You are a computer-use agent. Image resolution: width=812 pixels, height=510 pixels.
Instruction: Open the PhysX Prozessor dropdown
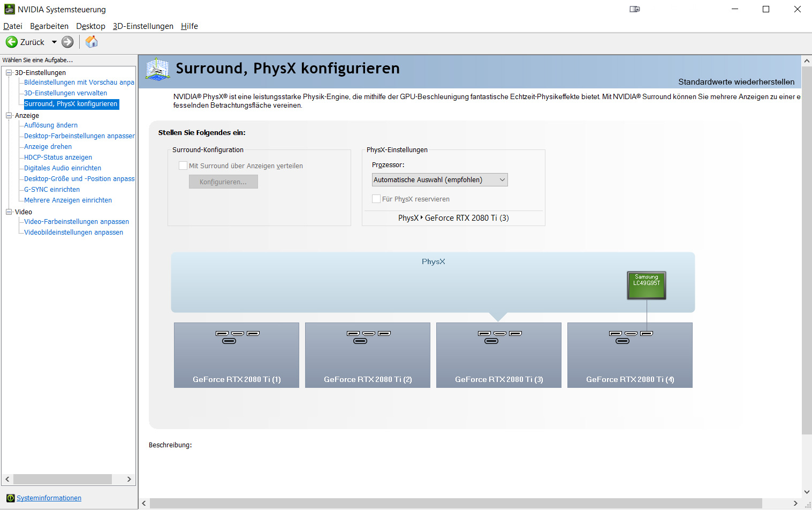pos(440,180)
